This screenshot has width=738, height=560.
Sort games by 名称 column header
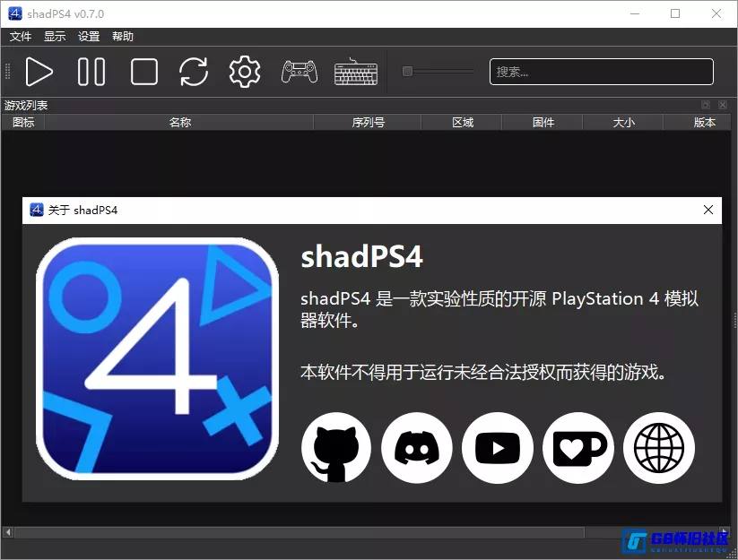click(x=179, y=122)
